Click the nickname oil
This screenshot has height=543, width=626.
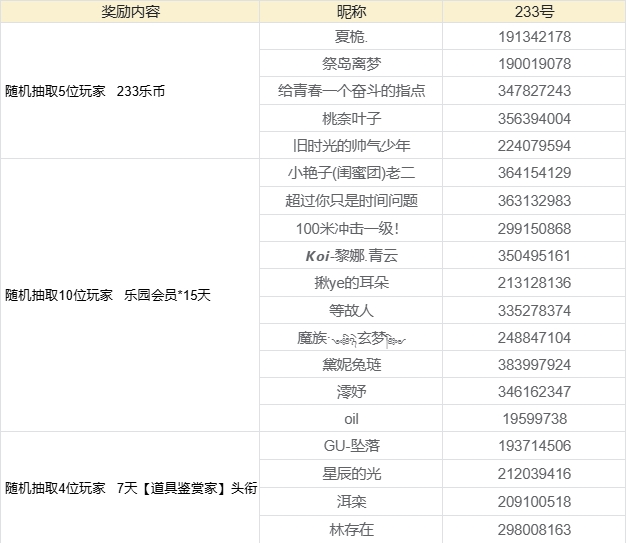[x=351, y=419]
